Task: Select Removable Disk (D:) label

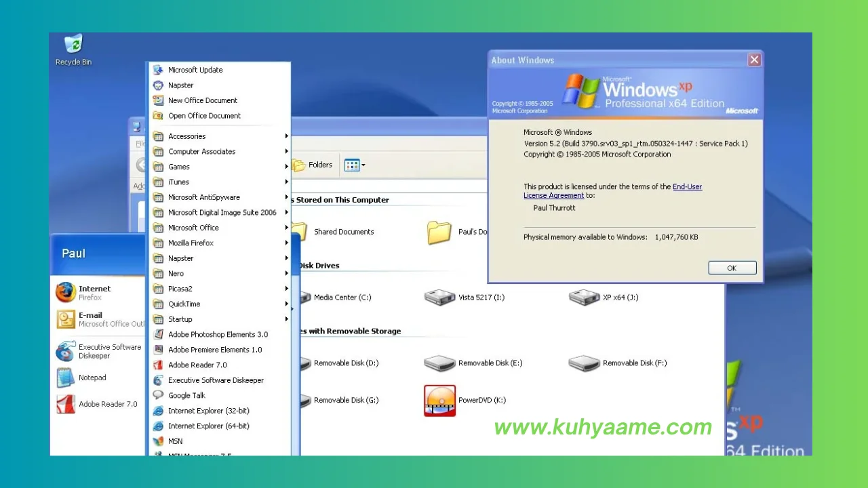Action: [346, 363]
